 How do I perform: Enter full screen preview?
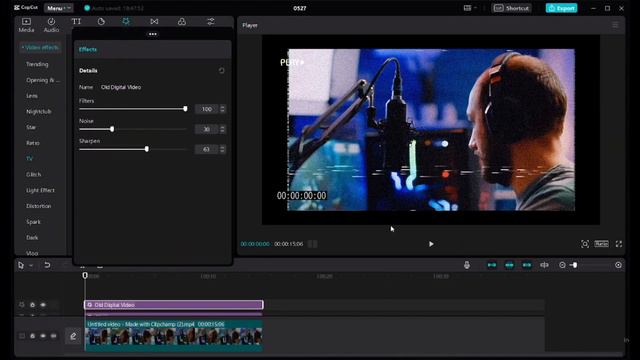coord(619,244)
